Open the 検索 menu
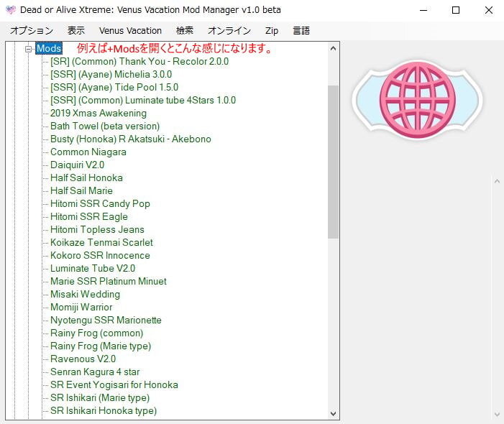 click(x=185, y=30)
